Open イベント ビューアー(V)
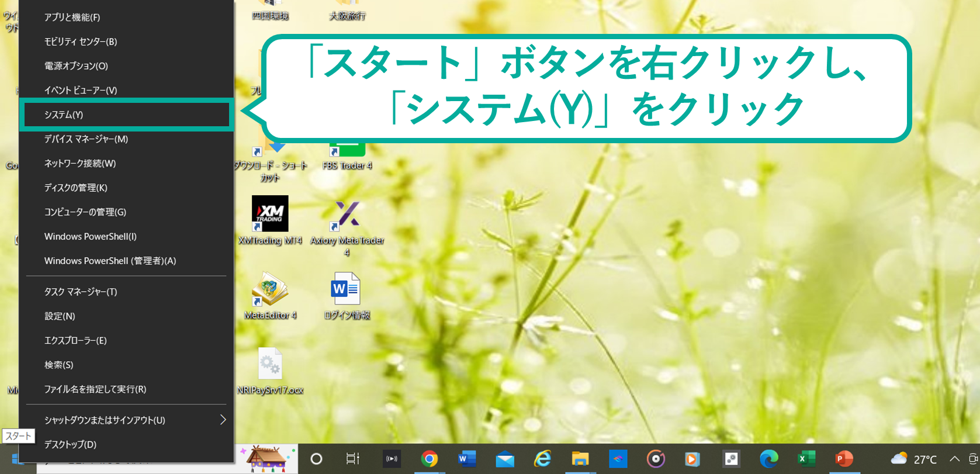The height and width of the screenshot is (474, 980). [x=126, y=90]
